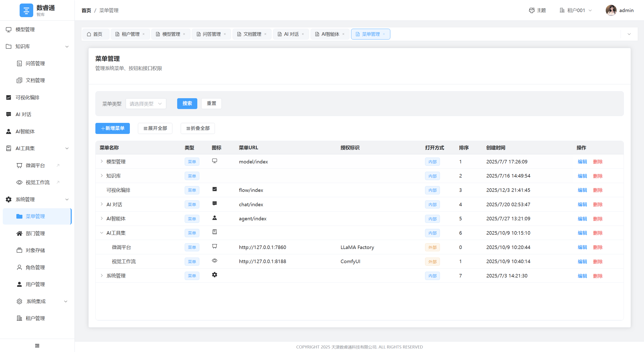Expand the 模型管理 table row
The width and height of the screenshot is (644, 352).
(x=102, y=161)
